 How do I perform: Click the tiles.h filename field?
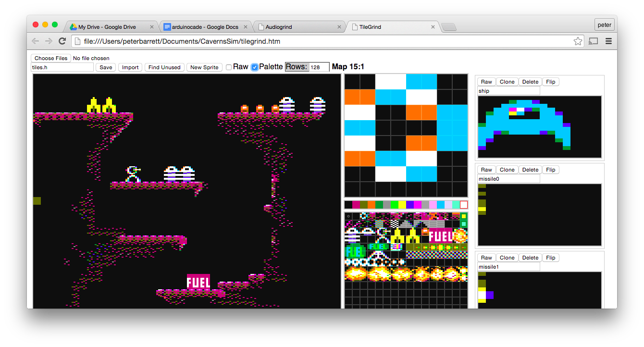click(62, 67)
